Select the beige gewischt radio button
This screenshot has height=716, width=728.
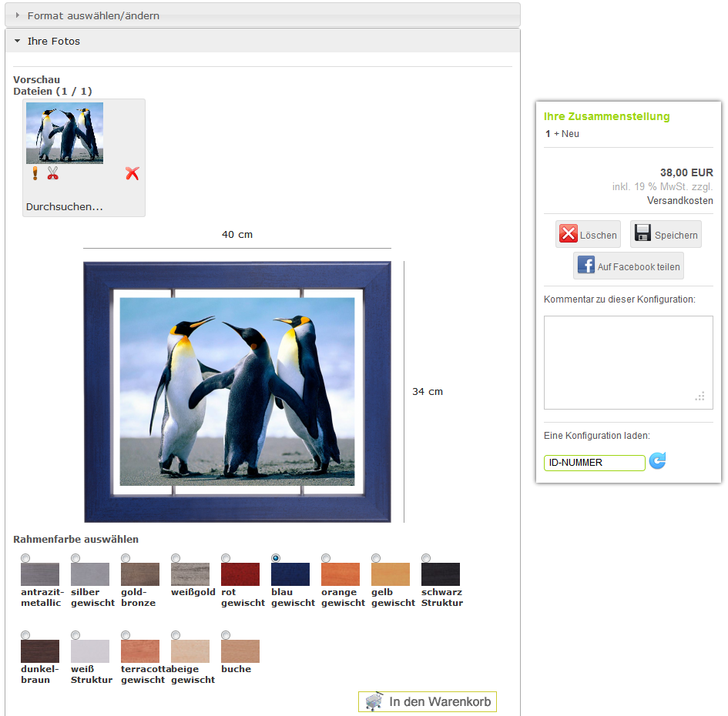point(176,635)
